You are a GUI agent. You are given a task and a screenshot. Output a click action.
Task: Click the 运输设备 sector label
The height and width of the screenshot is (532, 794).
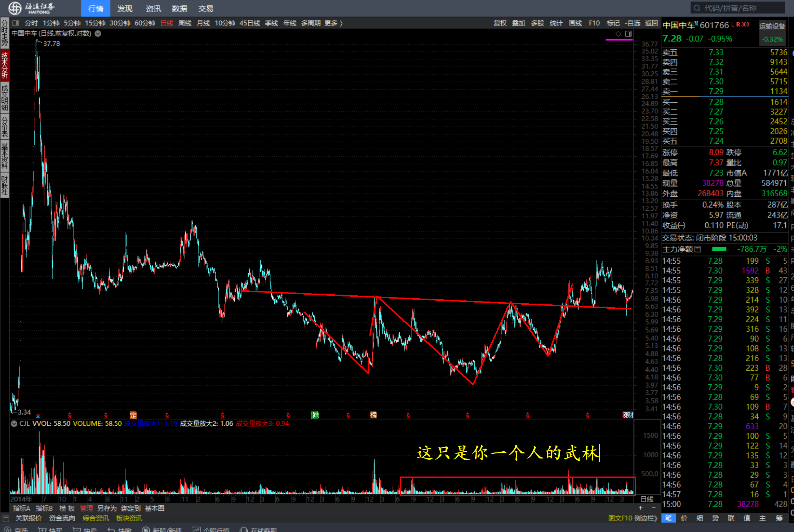772,26
